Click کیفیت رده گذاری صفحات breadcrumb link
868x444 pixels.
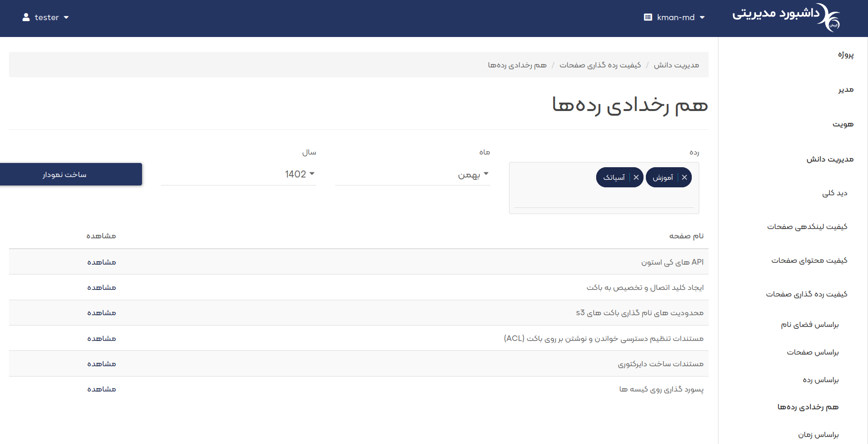600,65
